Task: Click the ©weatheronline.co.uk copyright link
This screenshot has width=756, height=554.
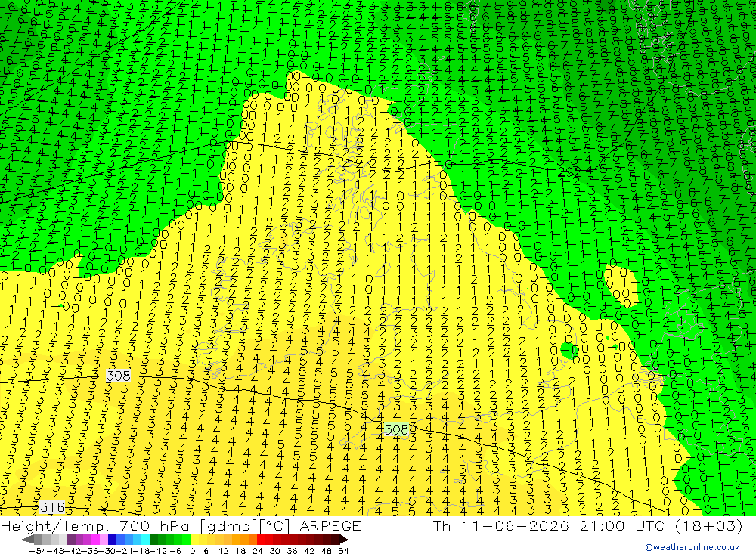Action: (x=692, y=547)
